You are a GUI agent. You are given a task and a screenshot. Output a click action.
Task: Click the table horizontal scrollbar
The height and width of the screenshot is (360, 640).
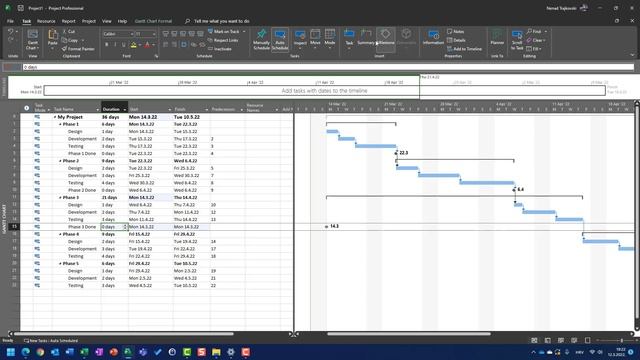click(x=124, y=334)
